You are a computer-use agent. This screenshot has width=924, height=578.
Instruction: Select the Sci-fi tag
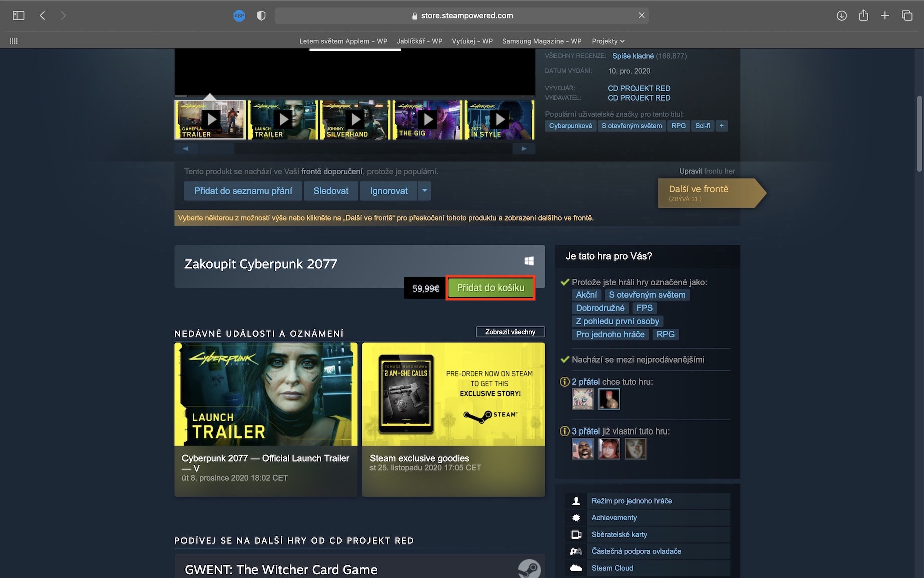pyautogui.click(x=703, y=126)
